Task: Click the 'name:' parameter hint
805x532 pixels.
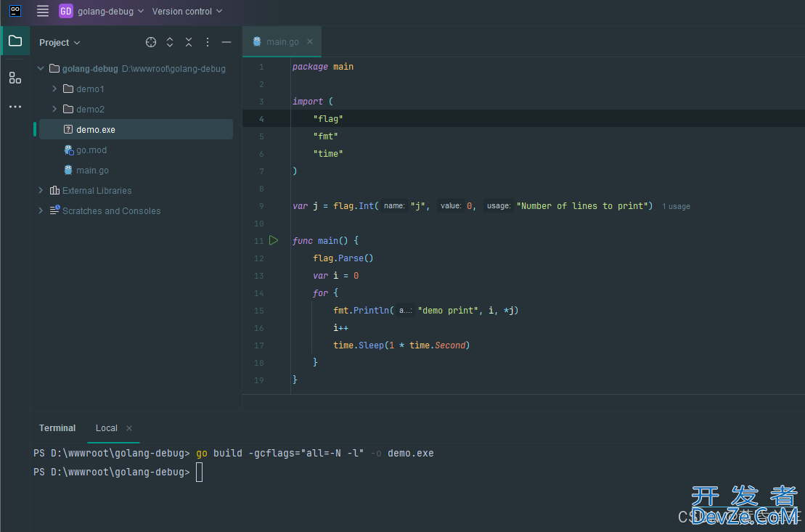Action: 393,206
